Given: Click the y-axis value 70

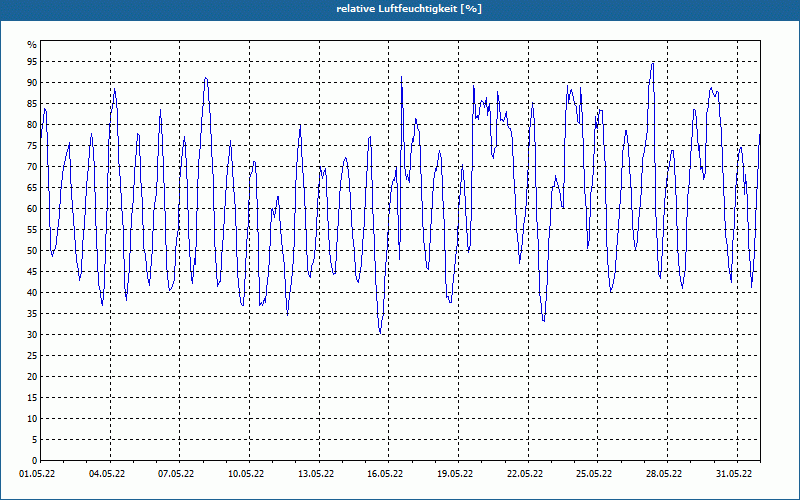Looking at the screenshot, I should tap(32, 166).
